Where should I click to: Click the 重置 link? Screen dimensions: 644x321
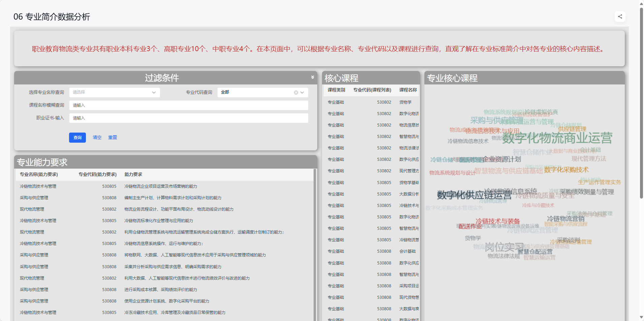tap(112, 138)
